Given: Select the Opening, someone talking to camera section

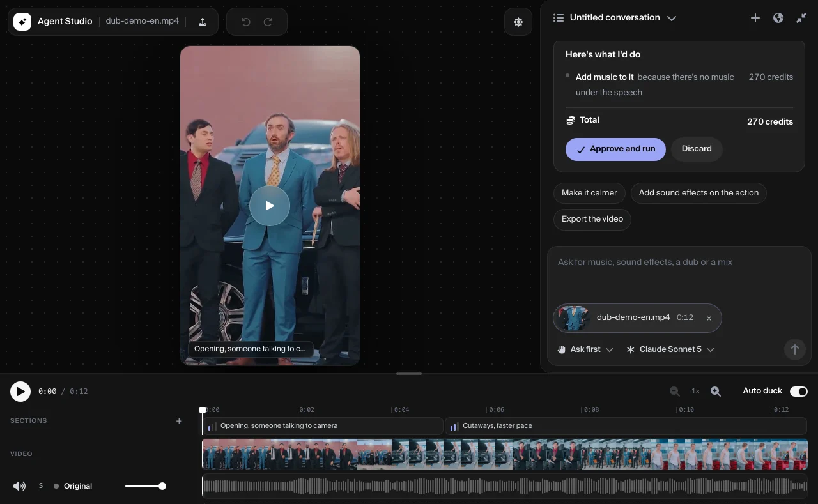Looking at the screenshot, I should (x=323, y=425).
